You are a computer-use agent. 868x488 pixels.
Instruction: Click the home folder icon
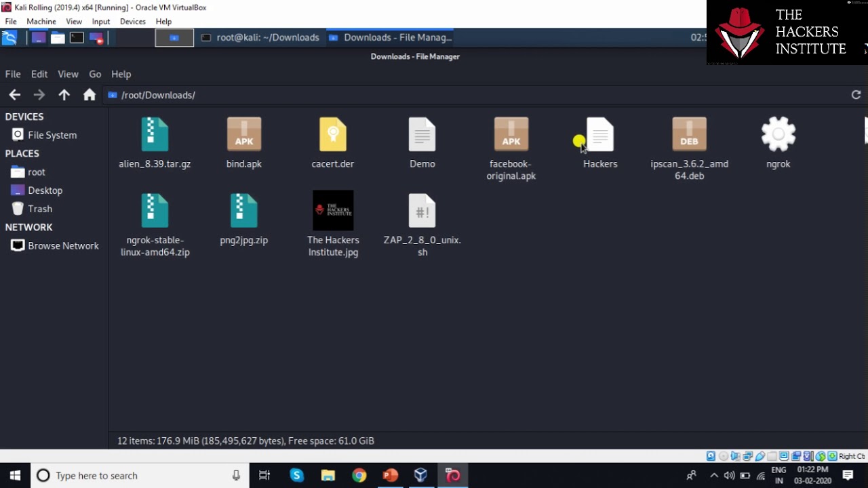[x=89, y=95]
